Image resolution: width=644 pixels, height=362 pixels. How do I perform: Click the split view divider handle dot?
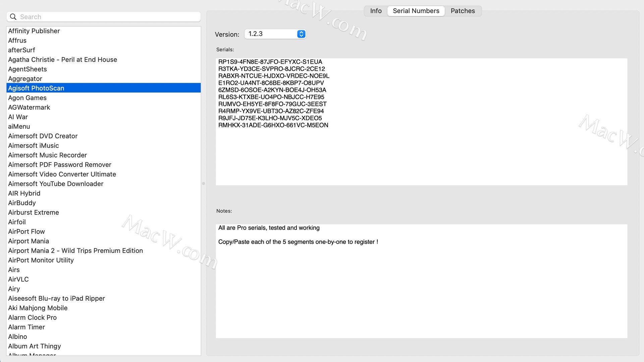(x=203, y=184)
